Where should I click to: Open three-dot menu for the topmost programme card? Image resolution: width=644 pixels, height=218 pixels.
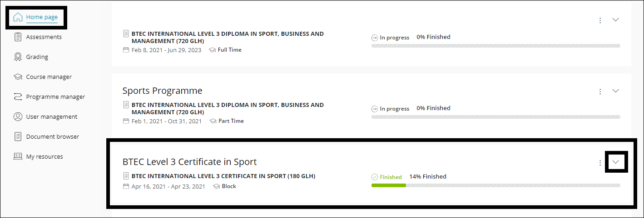point(600,20)
